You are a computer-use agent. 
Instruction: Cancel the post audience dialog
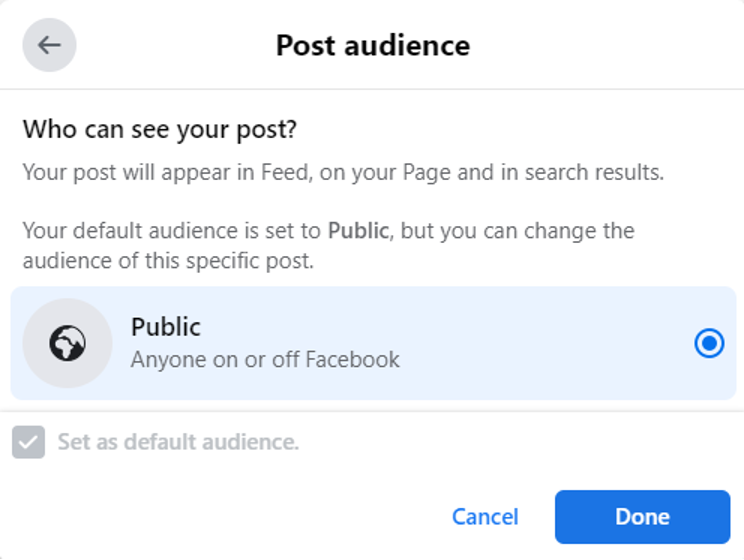click(x=485, y=517)
